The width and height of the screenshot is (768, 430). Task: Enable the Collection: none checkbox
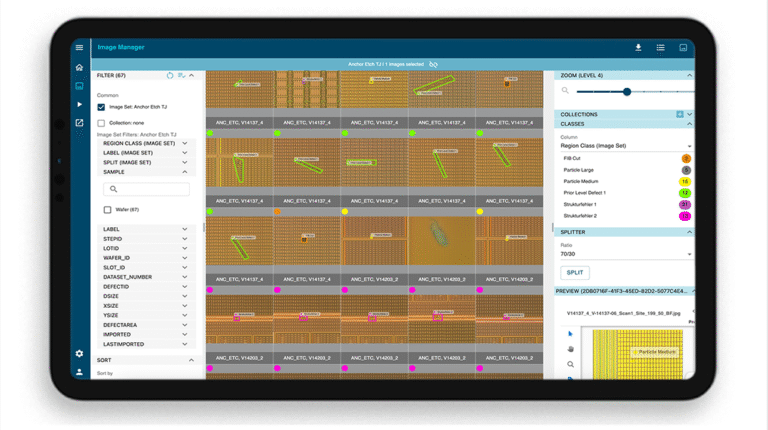click(x=101, y=123)
